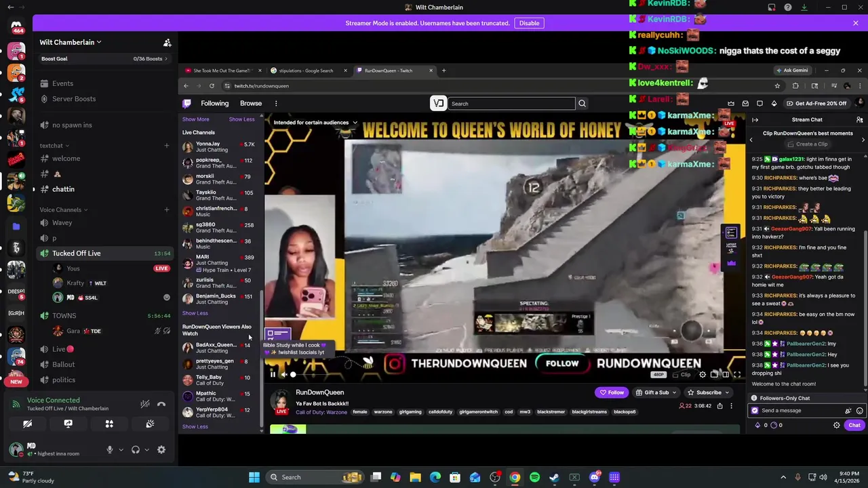Open Discord soundboard button

(x=150, y=424)
